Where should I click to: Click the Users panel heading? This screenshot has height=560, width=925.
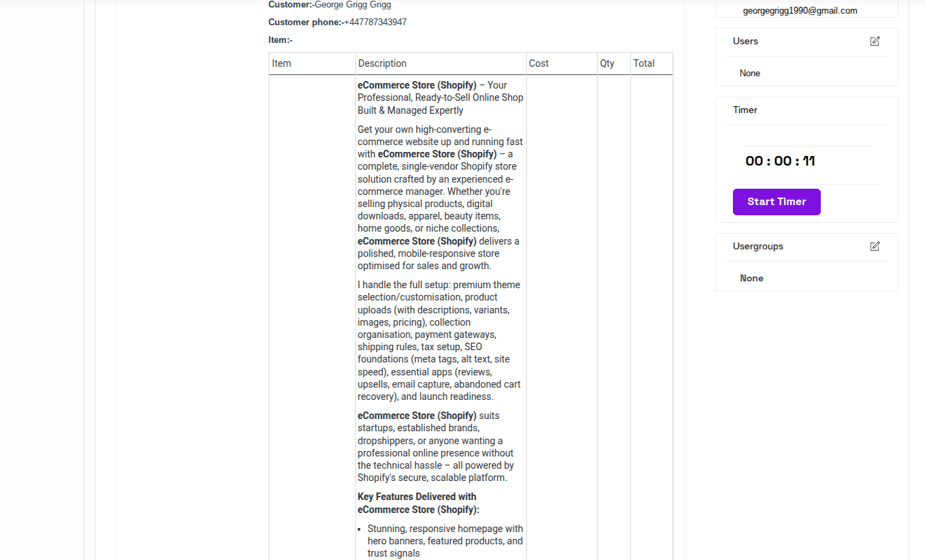pyautogui.click(x=745, y=42)
